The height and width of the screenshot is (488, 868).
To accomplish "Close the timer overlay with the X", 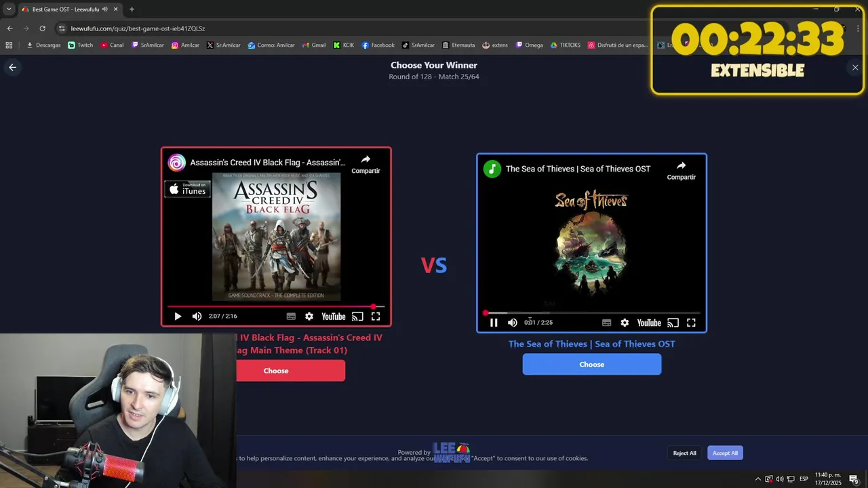I will tap(855, 68).
